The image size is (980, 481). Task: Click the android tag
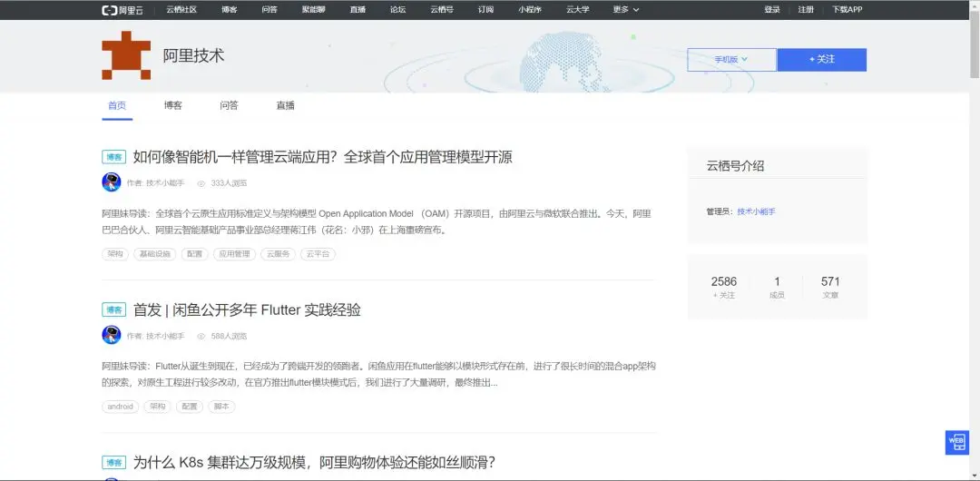[x=120, y=407]
